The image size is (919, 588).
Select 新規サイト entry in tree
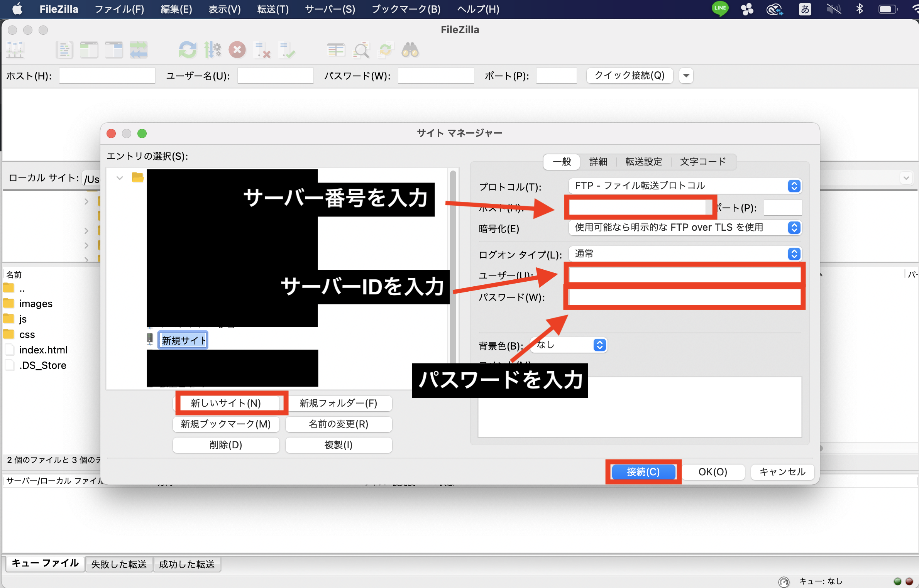(183, 340)
